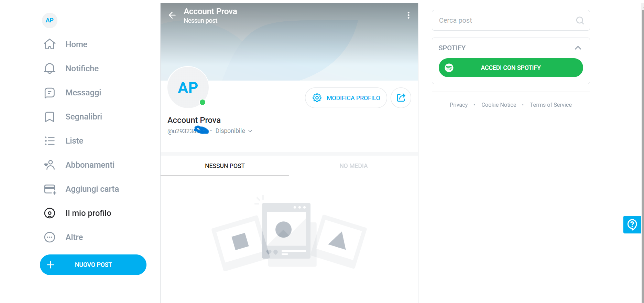644x303 pixels.
Task: Open the three-dot profile options menu
Action: point(408,15)
